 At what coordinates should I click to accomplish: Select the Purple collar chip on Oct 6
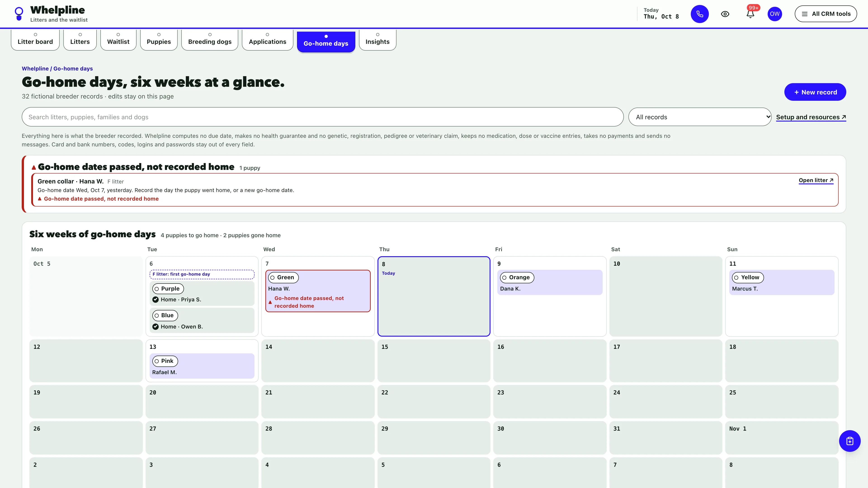[x=168, y=289]
